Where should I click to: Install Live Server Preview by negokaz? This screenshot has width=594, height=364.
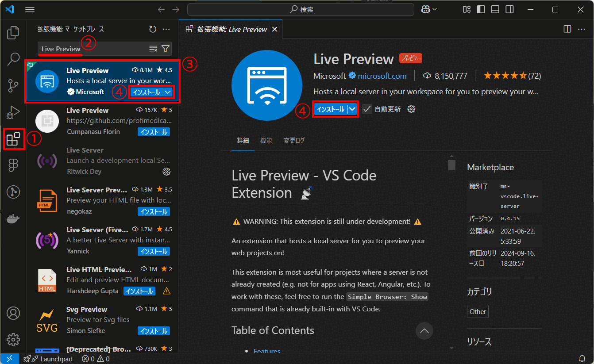154,211
